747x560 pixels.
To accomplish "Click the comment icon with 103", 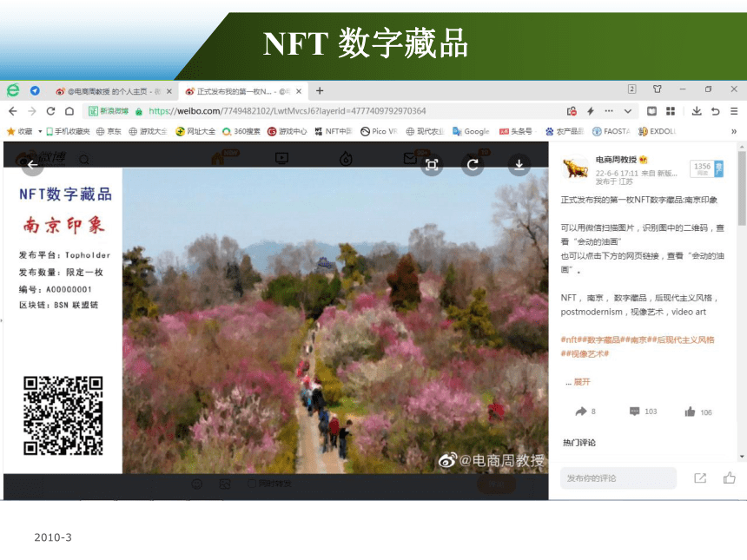I will 643,412.
